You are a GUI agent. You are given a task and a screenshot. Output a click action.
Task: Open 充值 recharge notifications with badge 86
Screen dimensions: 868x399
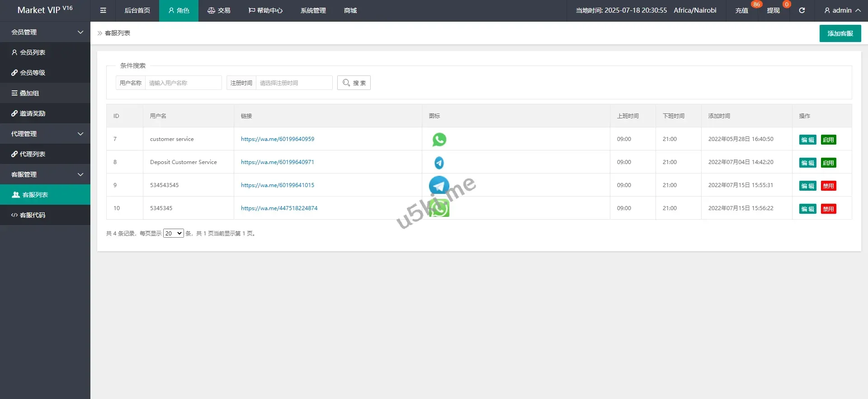click(741, 10)
